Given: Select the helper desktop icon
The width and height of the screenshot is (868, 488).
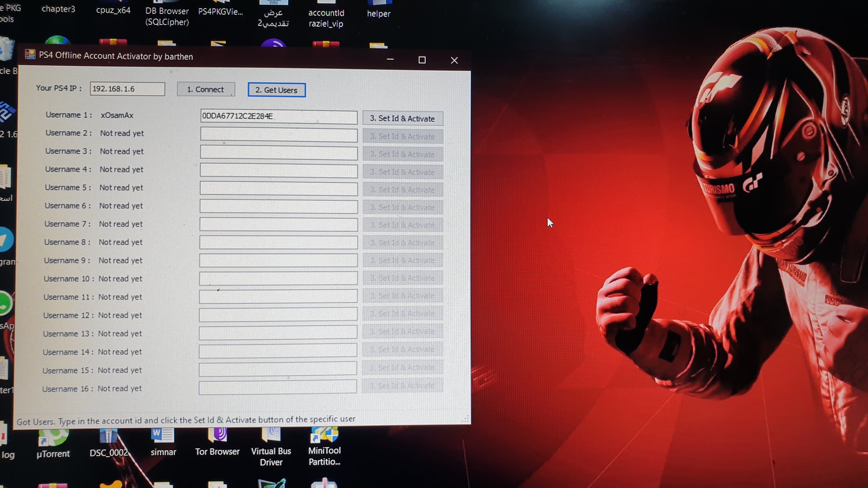Looking at the screenshot, I should pyautogui.click(x=378, y=10).
